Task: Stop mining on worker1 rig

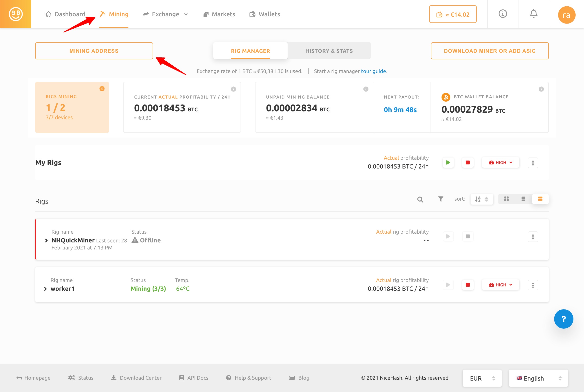Action: [x=467, y=285]
